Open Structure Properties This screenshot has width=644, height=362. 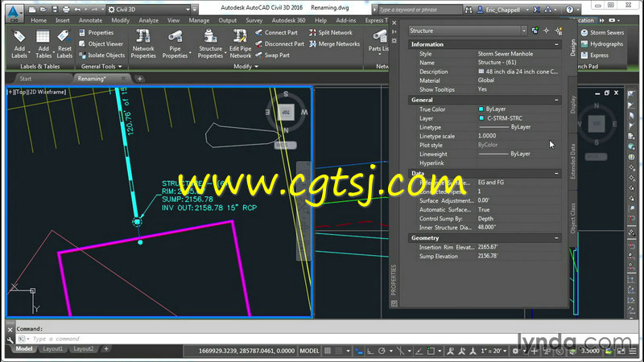[x=210, y=44]
